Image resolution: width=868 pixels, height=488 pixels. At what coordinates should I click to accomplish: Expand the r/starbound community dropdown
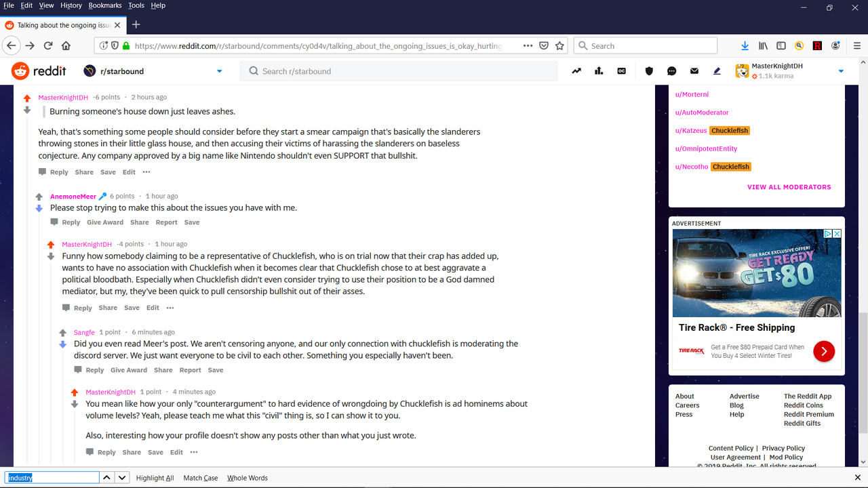219,71
